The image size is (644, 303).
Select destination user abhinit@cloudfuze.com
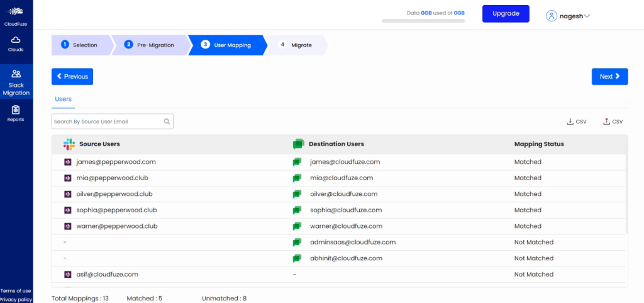coord(347,258)
